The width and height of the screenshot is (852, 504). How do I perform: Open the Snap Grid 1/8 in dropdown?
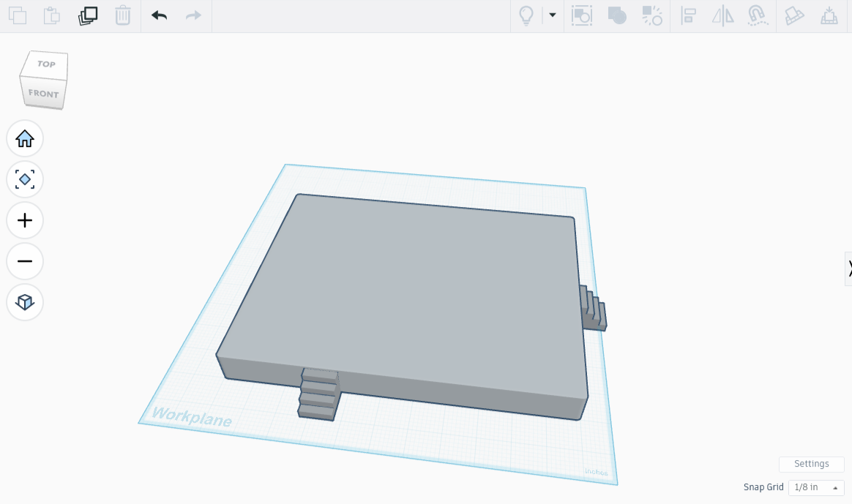816,487
